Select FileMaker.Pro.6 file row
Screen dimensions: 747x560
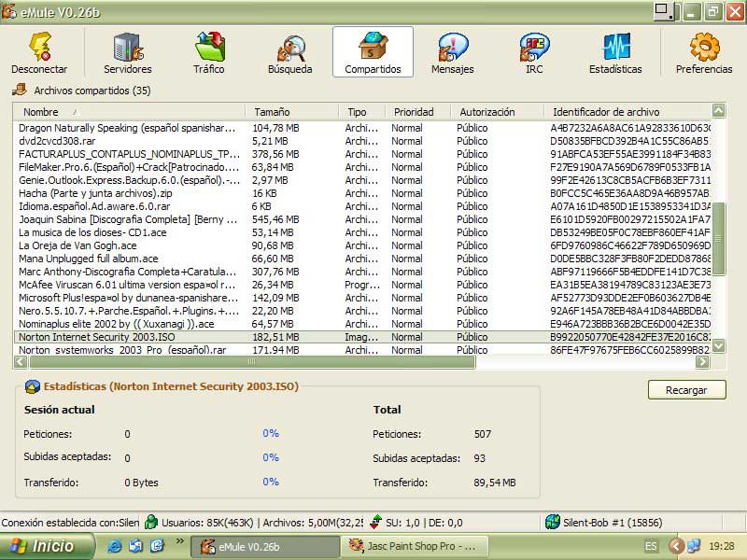point(362,167)
